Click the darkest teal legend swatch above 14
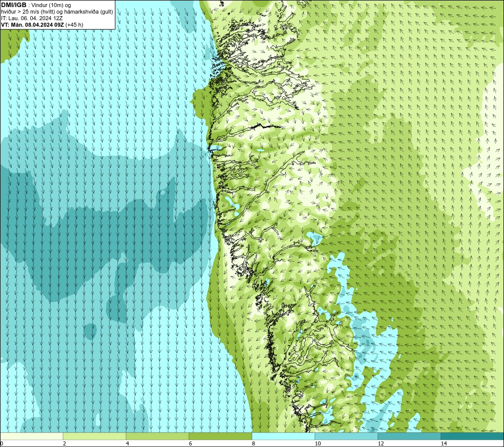The height and width of the screenshot is (447, 504). [473, 436]
